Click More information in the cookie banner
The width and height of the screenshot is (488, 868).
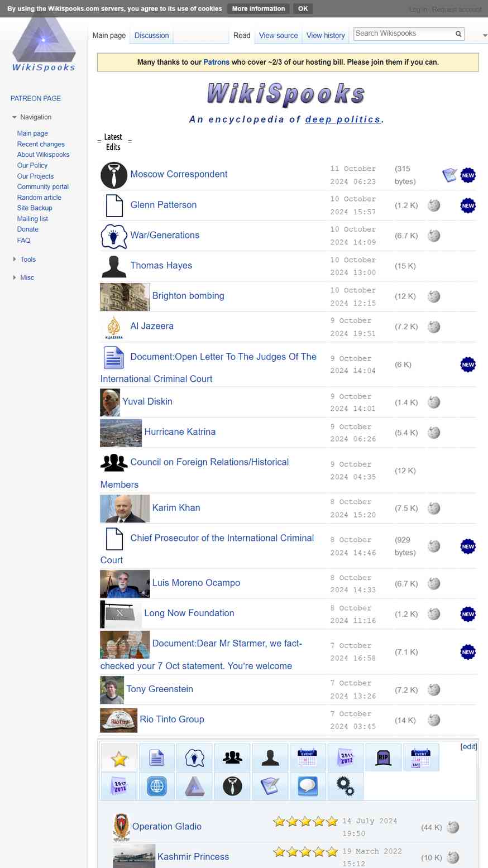tap(259, 8)
